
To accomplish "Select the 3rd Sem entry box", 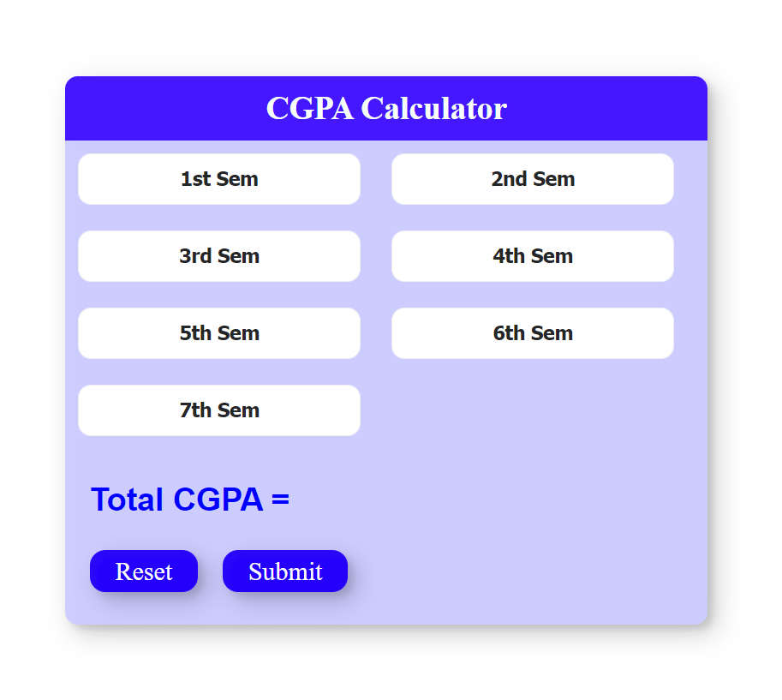I will pos(218,256).
